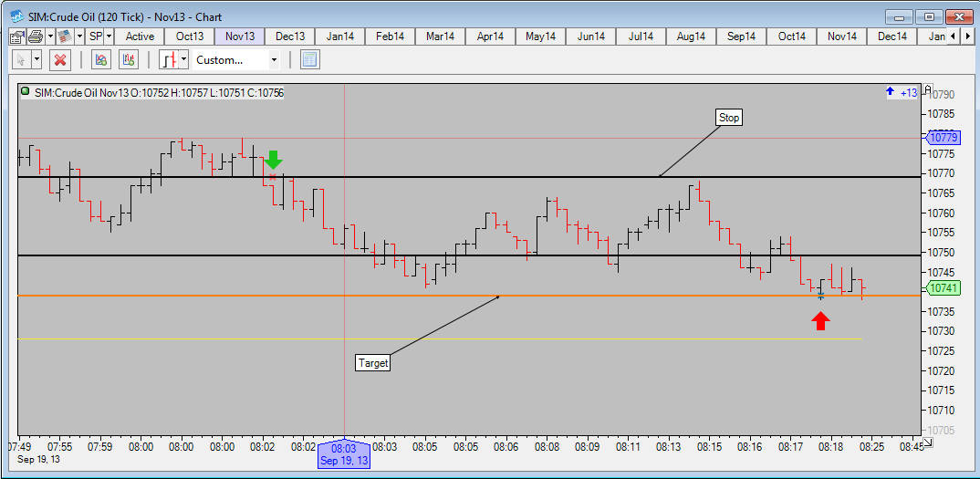The width and height of the screenshot is (980, 479).
Task: Click the SP button
Action: 95,36
